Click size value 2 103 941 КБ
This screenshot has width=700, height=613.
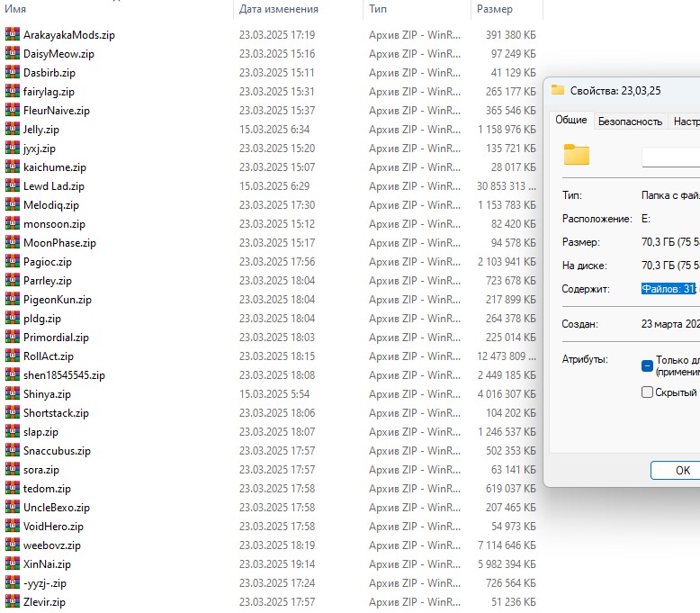(x=507, y=262)
